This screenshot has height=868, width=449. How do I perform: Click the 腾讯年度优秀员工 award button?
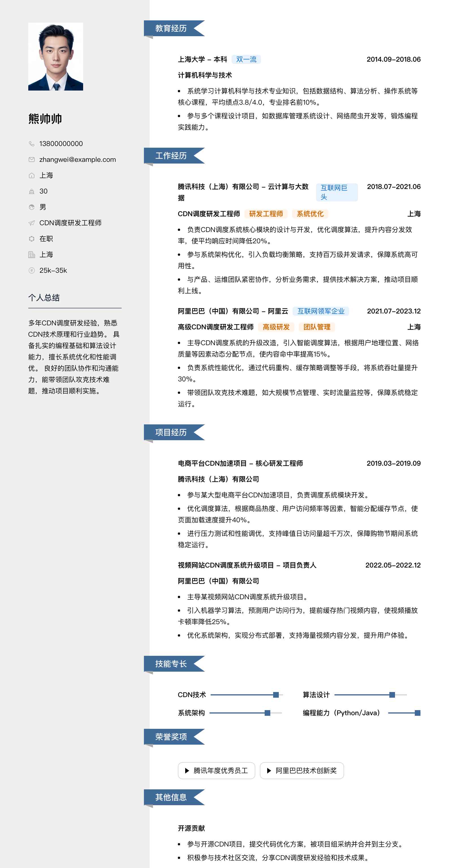click(216, 771)
